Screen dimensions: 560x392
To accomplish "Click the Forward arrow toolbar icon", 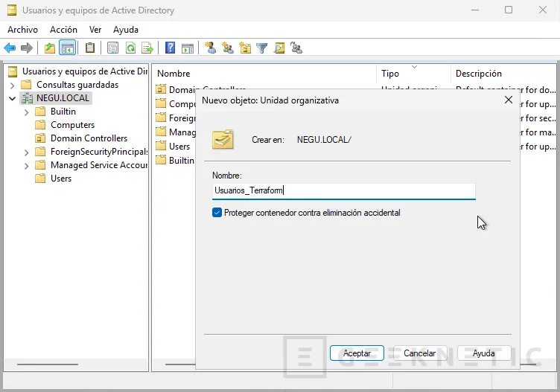I will [x=27, y=48].
